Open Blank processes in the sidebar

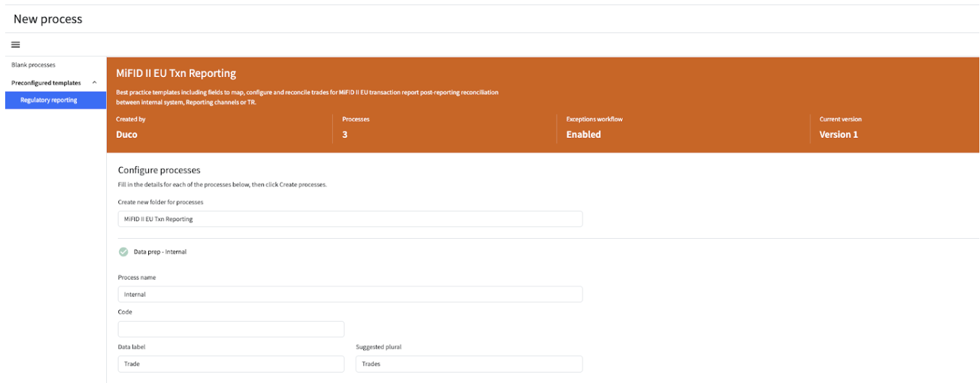tap(34, 65)
